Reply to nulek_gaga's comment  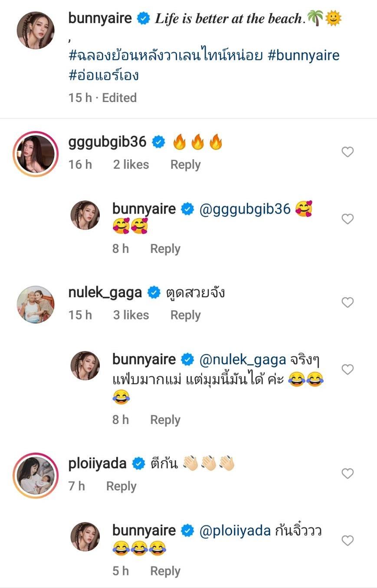185,315
